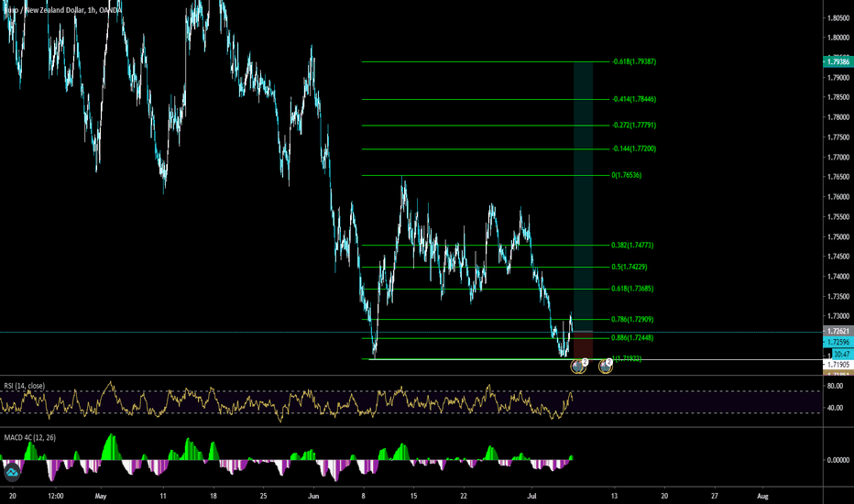Click the -0.144(1.77200) Fibonacci label
This screenshot has height=504, width=854.
634,148
